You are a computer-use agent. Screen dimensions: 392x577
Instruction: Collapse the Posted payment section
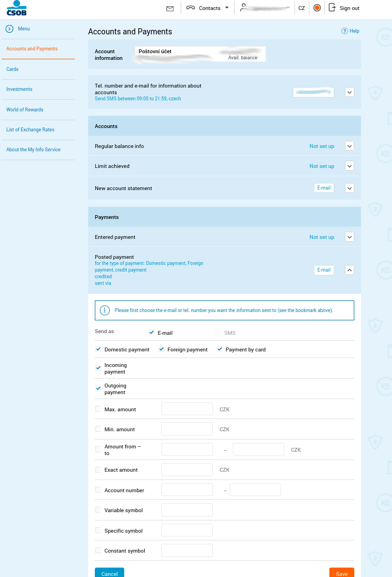[x=349, y=270]
